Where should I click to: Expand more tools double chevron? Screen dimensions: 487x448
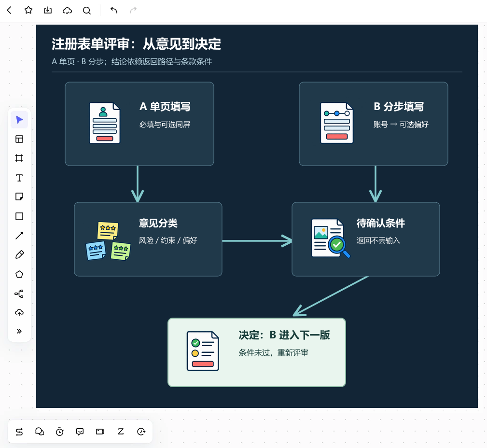(19, 331)
